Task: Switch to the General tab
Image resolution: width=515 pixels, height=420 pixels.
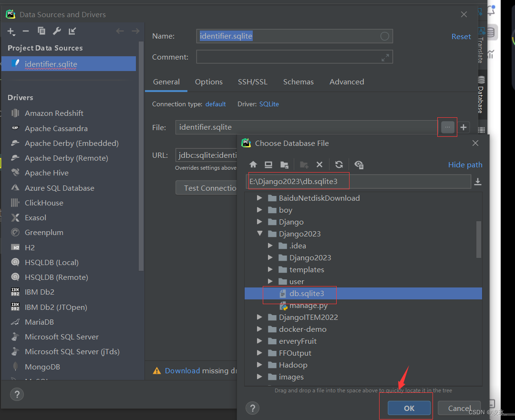Action: tap(166, 82)
